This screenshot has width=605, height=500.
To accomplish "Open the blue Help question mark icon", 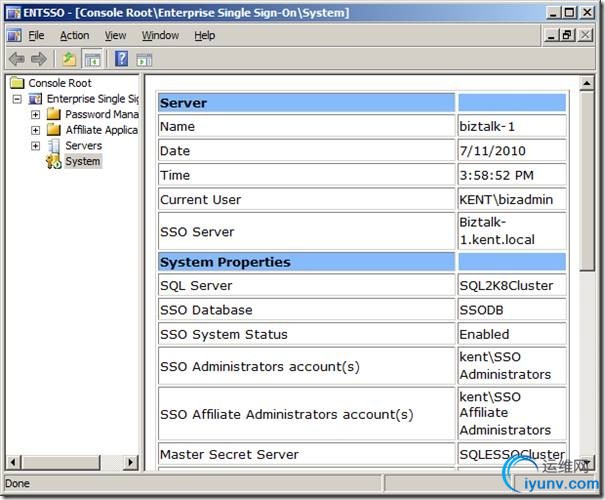I will (x=121, y=59).
